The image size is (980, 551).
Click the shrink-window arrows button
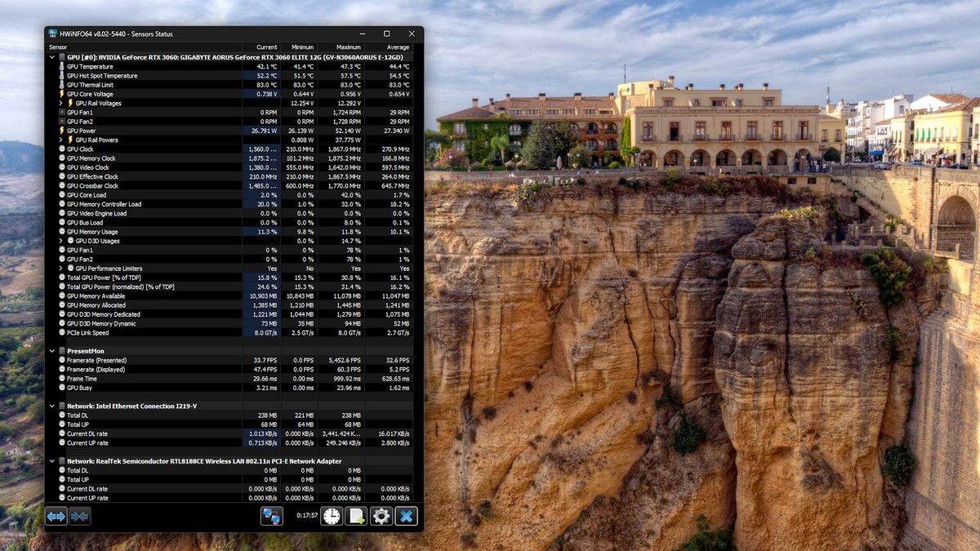pos(79,516)
